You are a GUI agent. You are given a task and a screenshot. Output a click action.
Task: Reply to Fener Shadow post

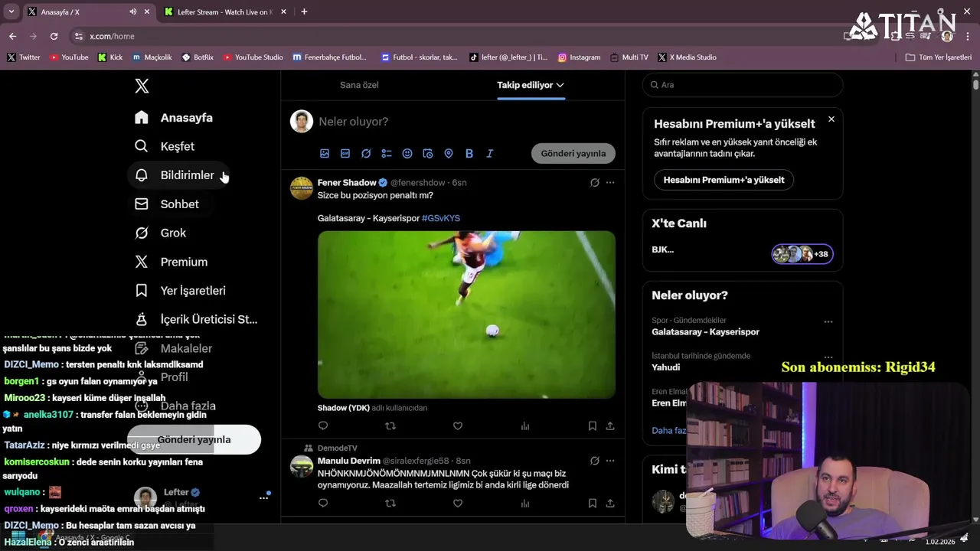(x=323, y=426)
